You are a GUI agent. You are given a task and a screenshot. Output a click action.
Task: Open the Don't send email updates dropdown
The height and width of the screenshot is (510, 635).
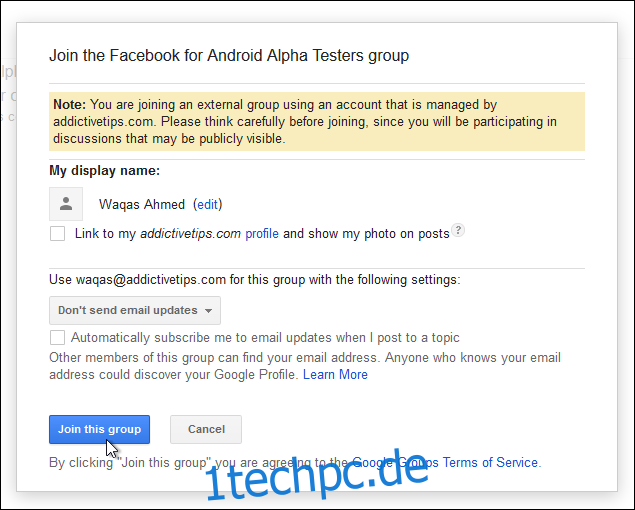tap(135, 310)
